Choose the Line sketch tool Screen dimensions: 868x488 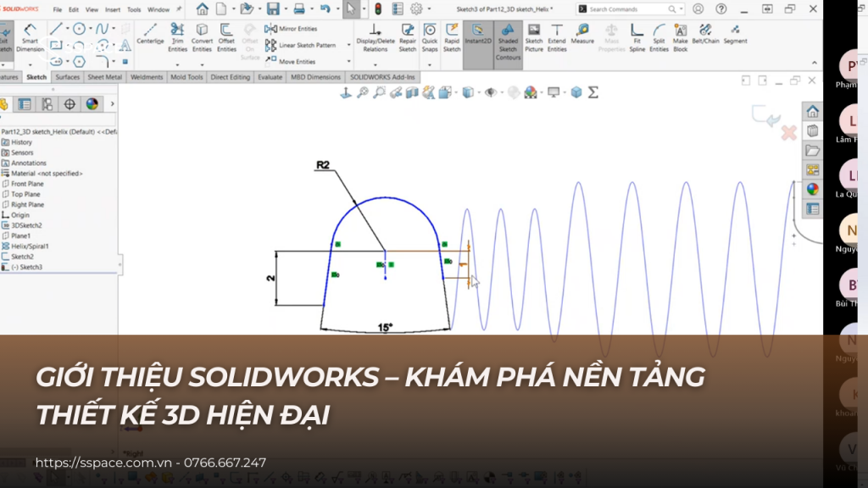[56, 28]
